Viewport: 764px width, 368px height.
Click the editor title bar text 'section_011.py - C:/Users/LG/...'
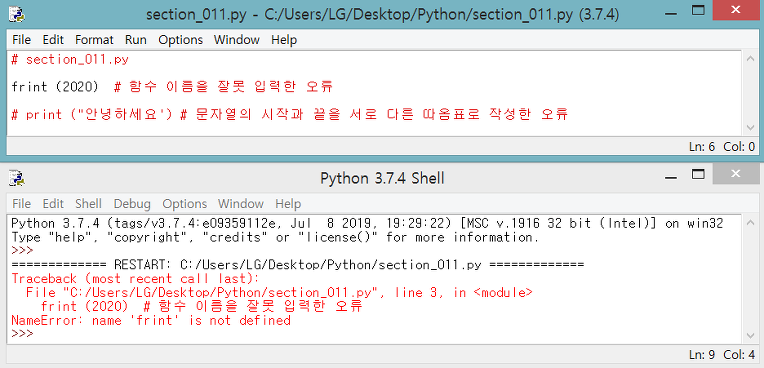point(383,15)
